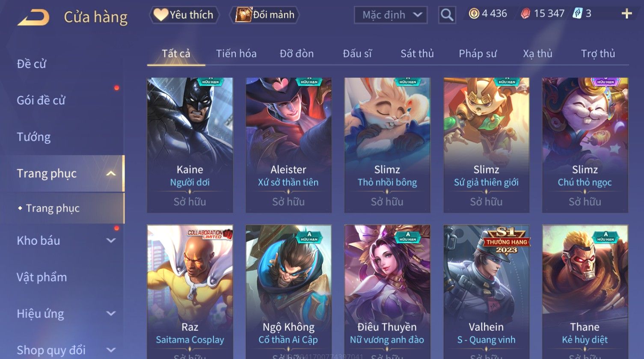Open Đổi mảnh chest exchange

click(264, 15)
